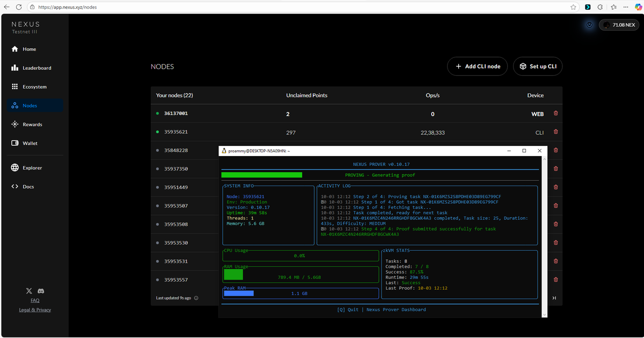This screenshot has width=644, height=338.
Task: Click the terminal window Linux penguin icon
Action: (224, 151)
